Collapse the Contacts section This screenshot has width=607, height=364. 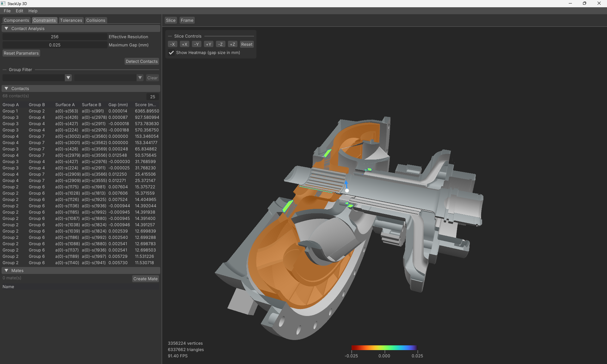6,88
